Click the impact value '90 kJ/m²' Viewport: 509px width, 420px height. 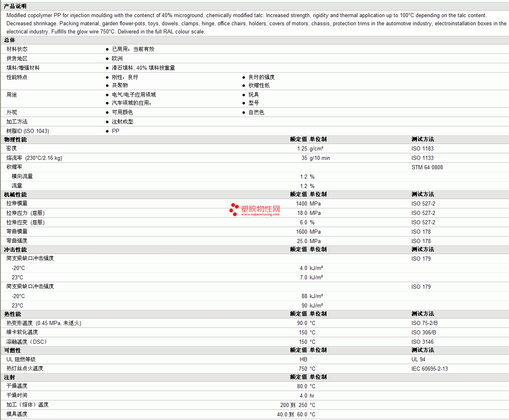[312, 306]
